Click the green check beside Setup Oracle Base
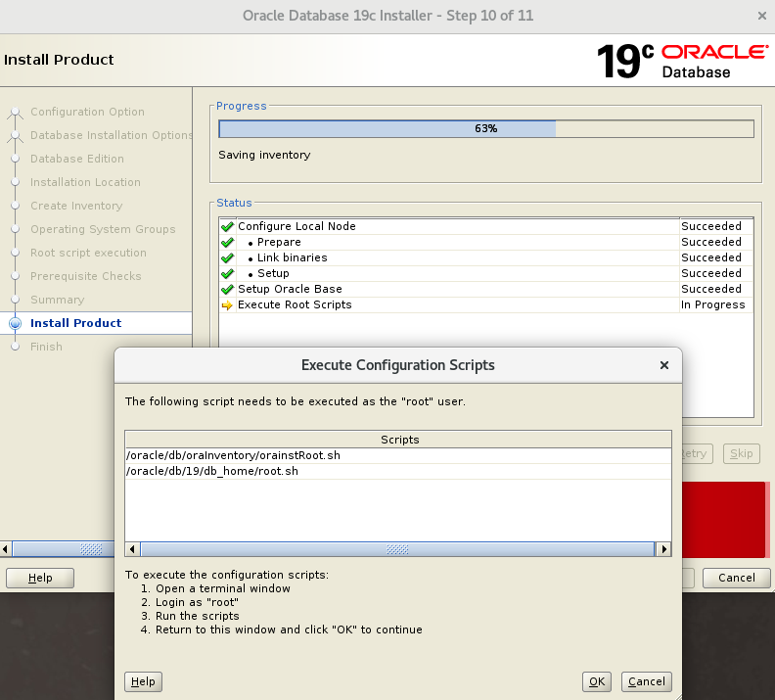The width and height of the screenshot is (775, 700). pyautogui.click(x=227, y=289)
